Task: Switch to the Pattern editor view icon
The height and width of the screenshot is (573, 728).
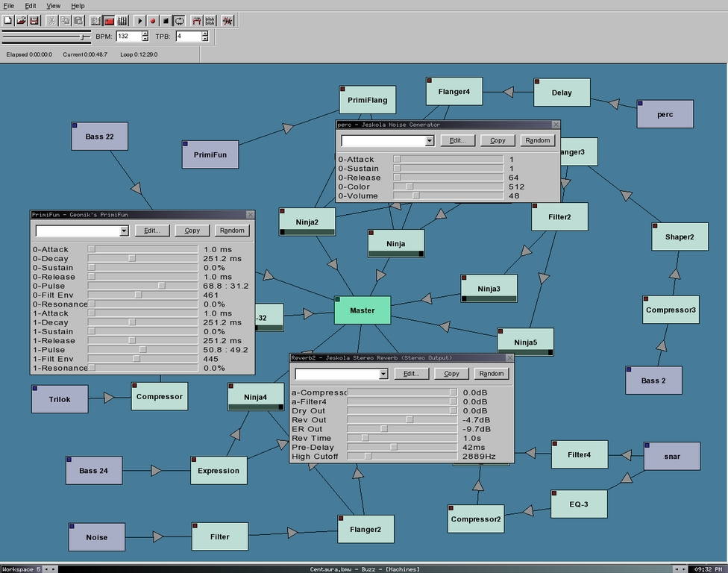Action: point(97,20)
